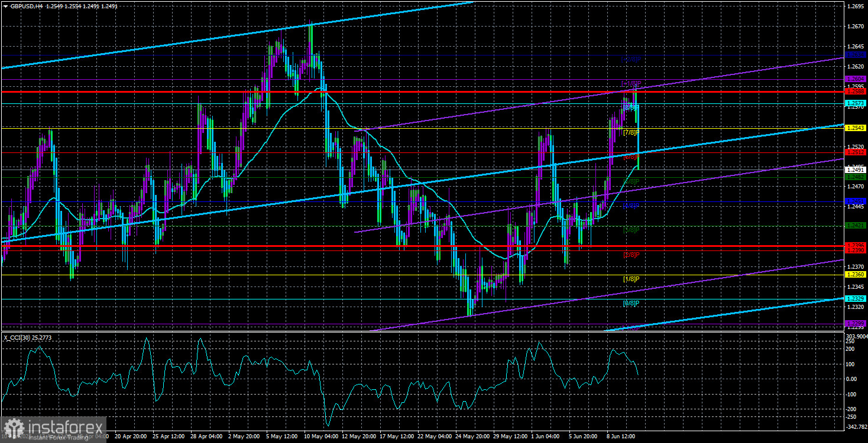Select the cyan 1.2573 price tag

tap(856, 103)
